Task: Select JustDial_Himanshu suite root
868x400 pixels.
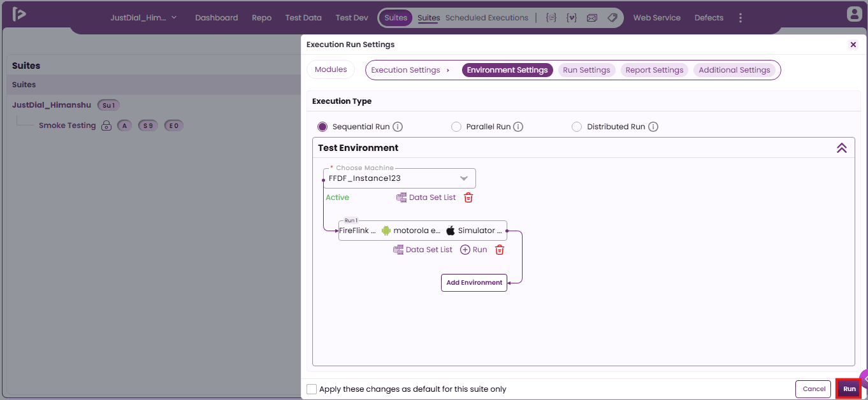Action: [x=52, y=105]
